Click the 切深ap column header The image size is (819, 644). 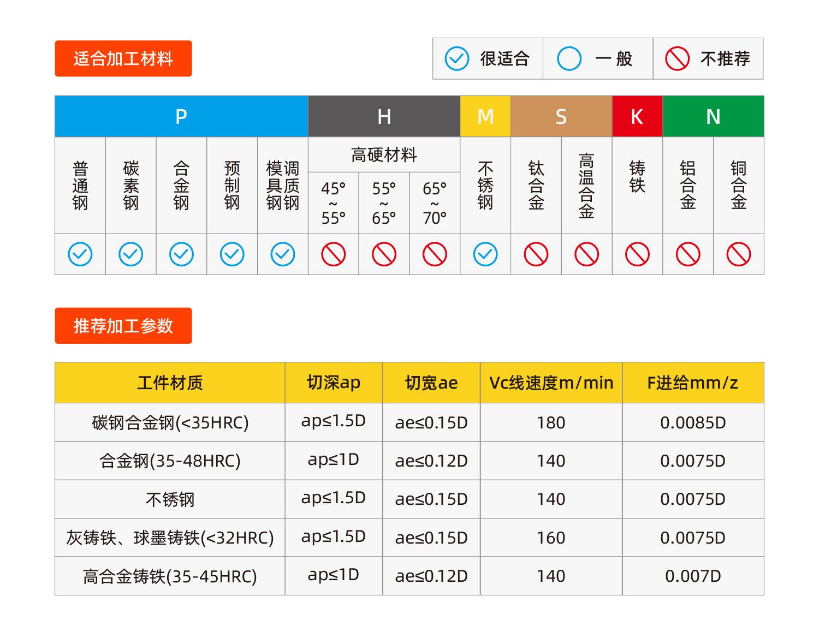click(334, 383)
